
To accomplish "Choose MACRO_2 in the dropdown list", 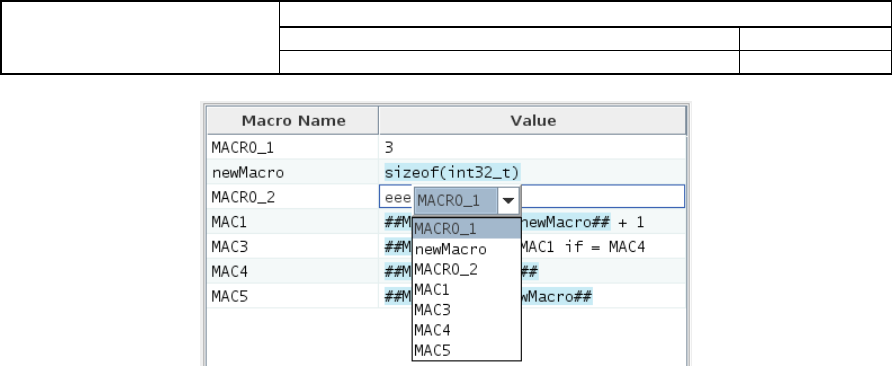I will click(x=466, y=269).
